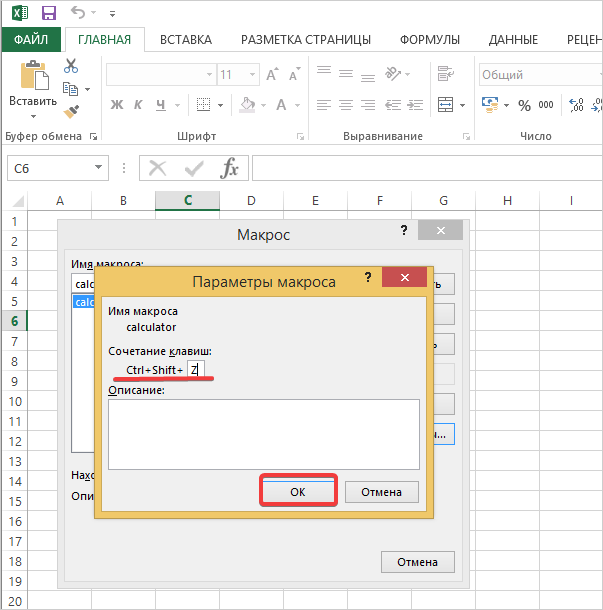
Task: Toggle Italic (К) formatting
Action: 139,105
